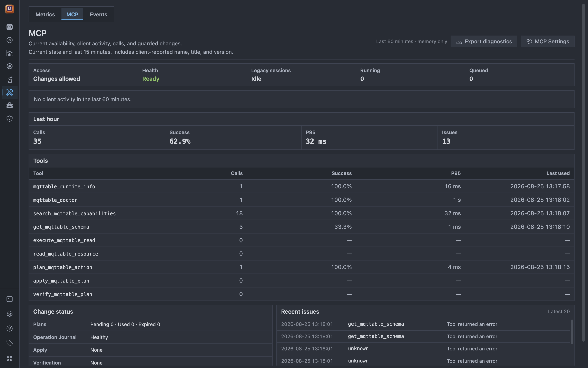
Task: Open the connections link icon in sidebar
Action: coord(9,27)
